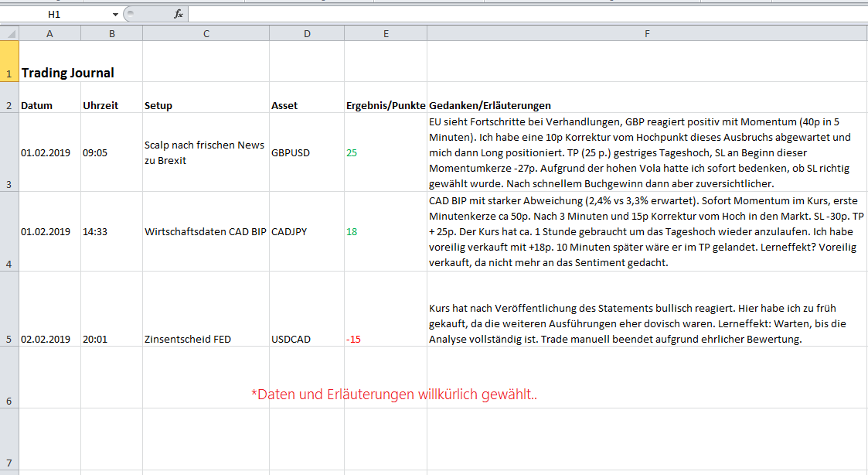Open the Name Box dropdown arrow
Image resolution: width=868 pixels, height=475 pixels.
coord(114,13)
